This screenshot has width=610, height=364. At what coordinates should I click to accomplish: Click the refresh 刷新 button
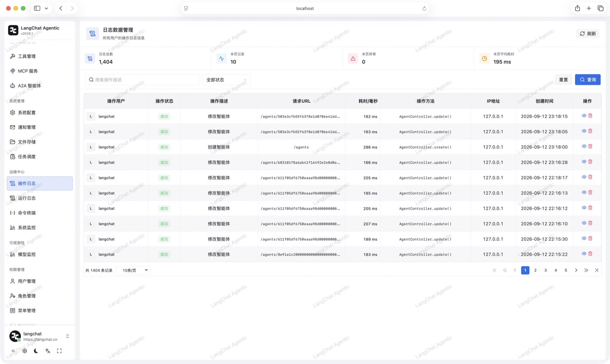tap(588, 34)
